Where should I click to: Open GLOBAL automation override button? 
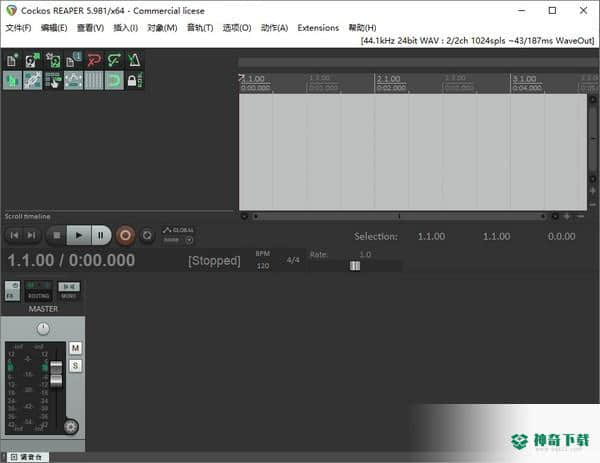click(x=178, y=235)
